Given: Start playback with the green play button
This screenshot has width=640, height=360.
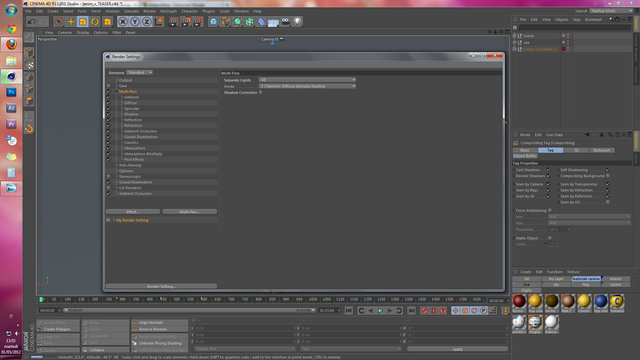Looking at the screenshot, I should click(x=380, y=311).
